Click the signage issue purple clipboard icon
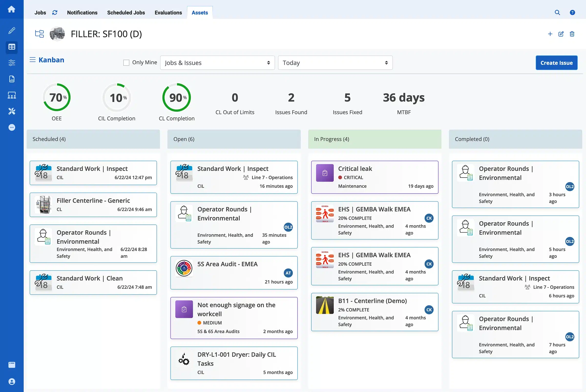 click(184, 309)
